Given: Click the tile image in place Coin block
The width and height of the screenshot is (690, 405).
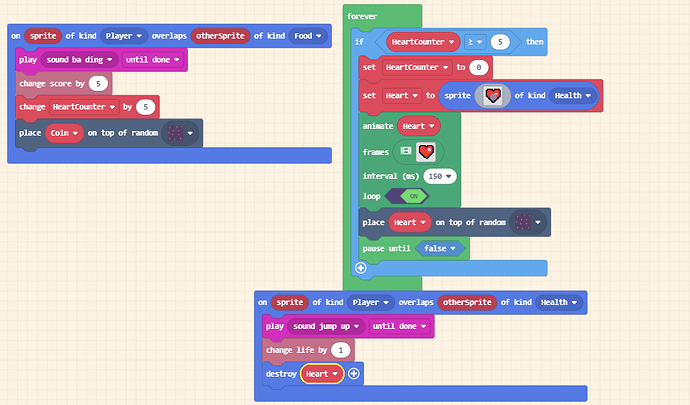Looking at the screenshot, I should click(175, 133).
